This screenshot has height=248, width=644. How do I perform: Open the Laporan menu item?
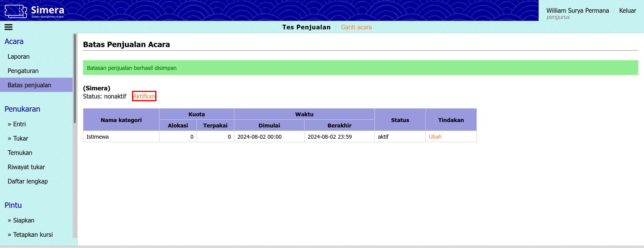[36, 56]
